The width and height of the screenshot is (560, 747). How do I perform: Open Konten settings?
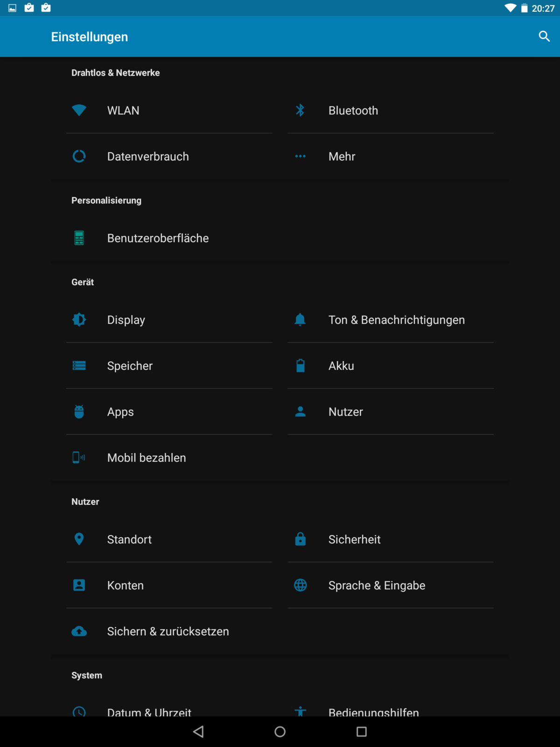tap(126, 585)
